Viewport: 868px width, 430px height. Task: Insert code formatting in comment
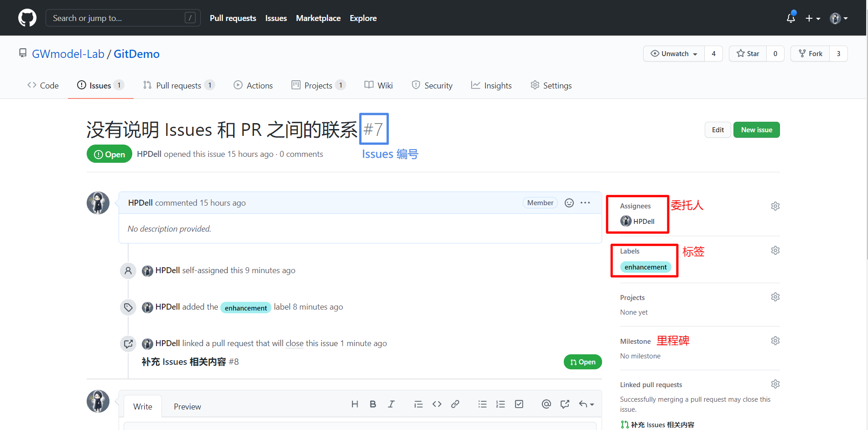pos(437,404)
